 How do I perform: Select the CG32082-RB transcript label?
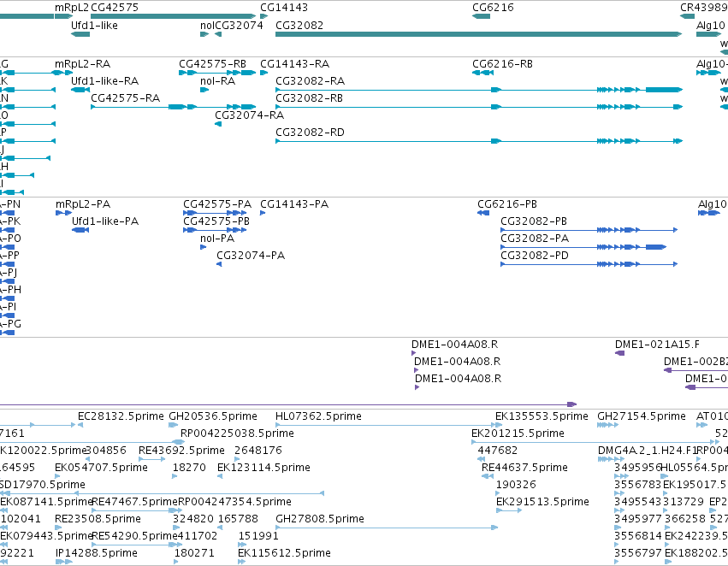coord(309,98)
